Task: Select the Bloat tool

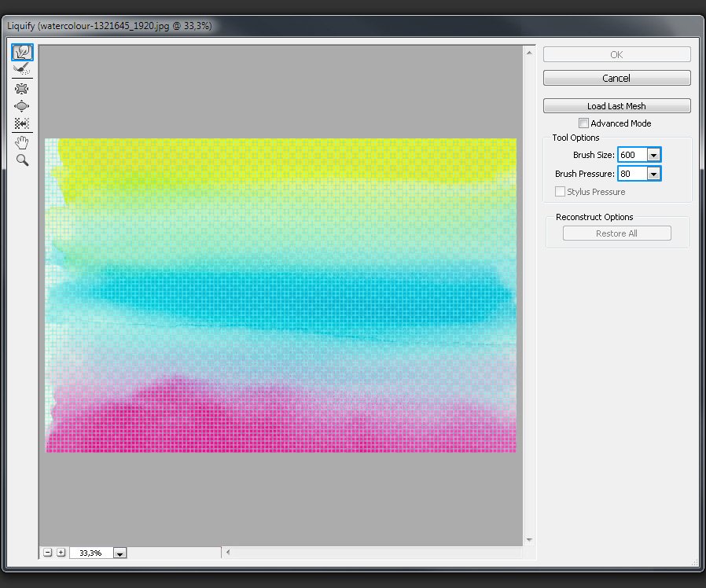Action: pos(22,106)
